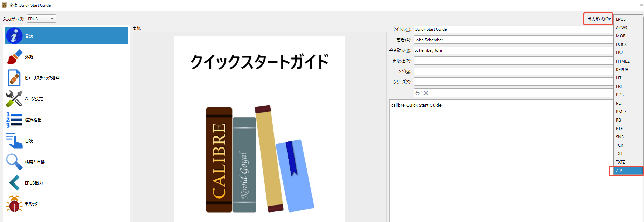Choose TXTZ output format
Screen dimensions: 644x222
[628, 162]
